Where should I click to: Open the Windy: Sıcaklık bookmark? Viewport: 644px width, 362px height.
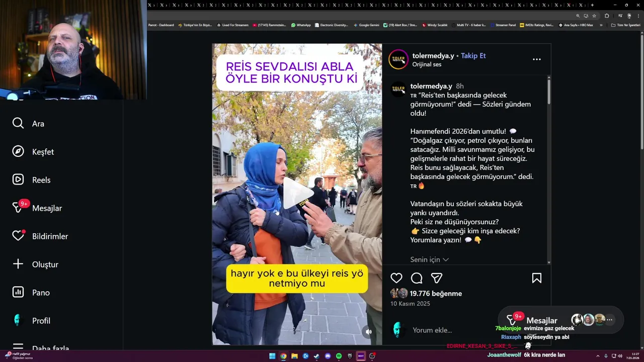[x=435, y=25]
